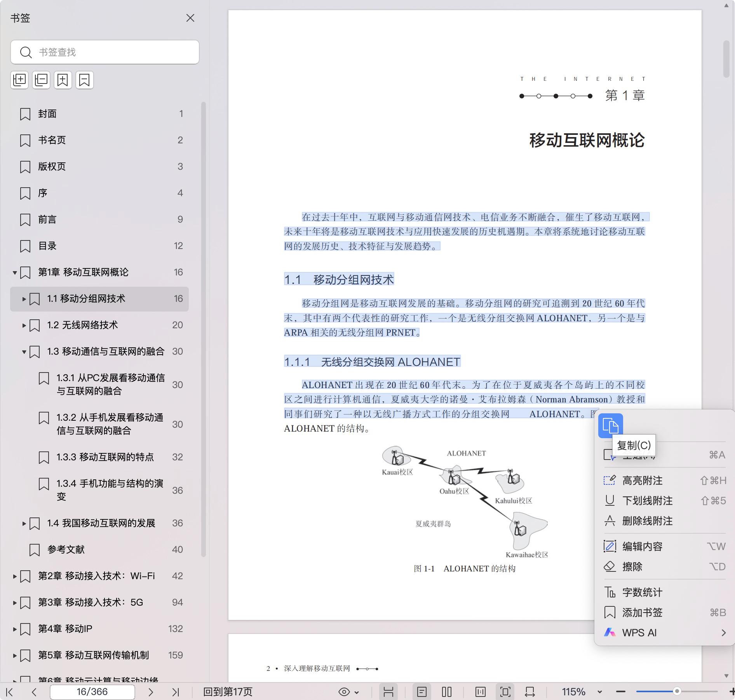
Task: Collapse the 第1章 移动互联网概论 bookmark
Action: click(15, 272)
